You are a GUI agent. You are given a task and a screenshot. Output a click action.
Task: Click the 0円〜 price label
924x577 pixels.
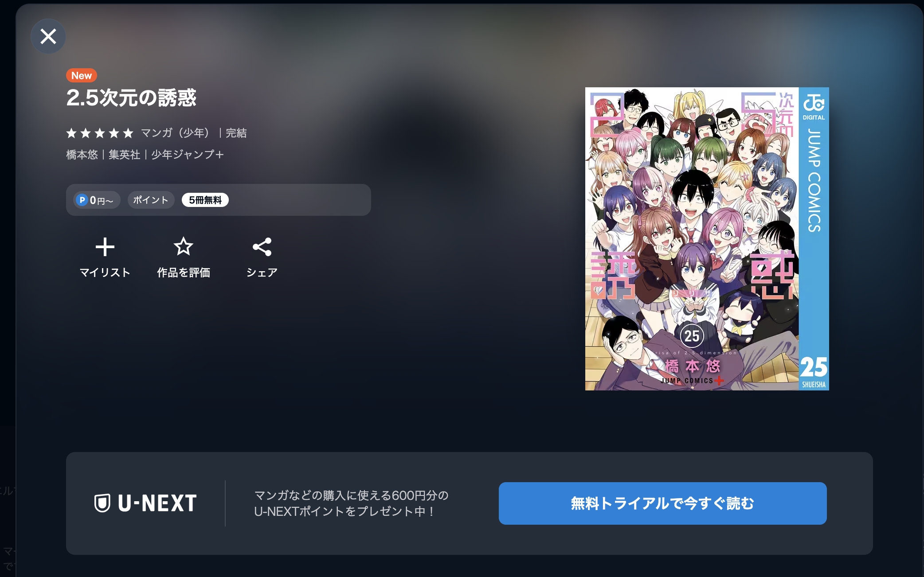coord(102,200)
